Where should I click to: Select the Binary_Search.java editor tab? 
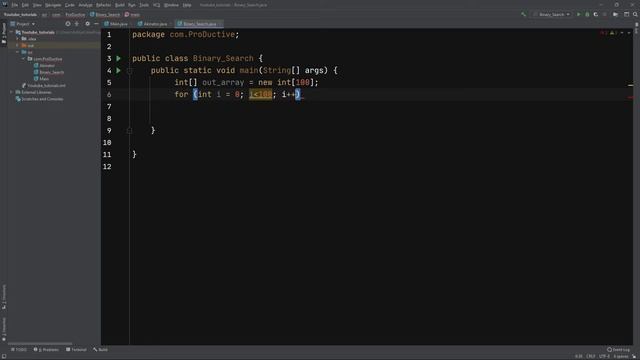199,24
